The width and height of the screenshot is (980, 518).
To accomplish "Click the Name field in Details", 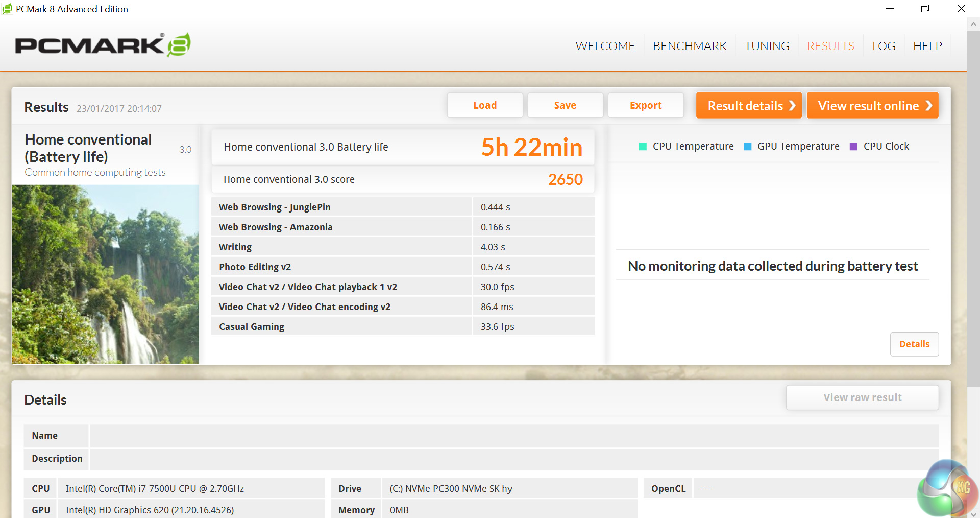I will point(514,436).
